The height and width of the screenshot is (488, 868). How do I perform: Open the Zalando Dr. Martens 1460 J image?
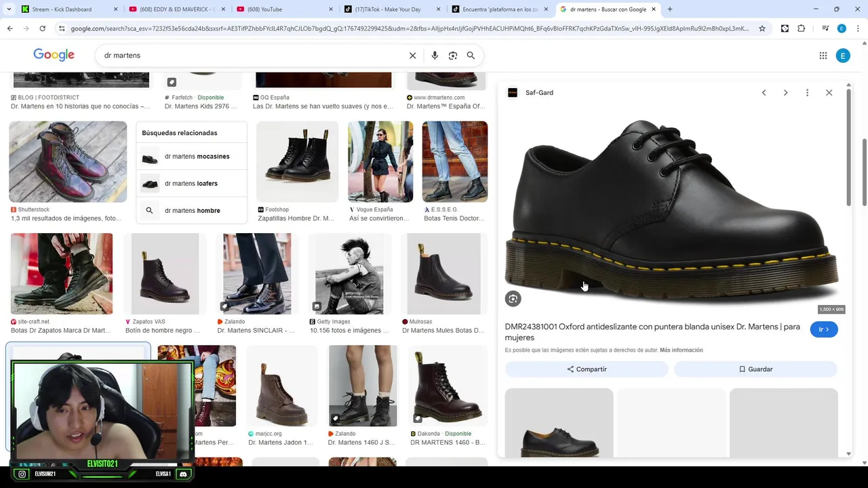click(x=363, y=386)
